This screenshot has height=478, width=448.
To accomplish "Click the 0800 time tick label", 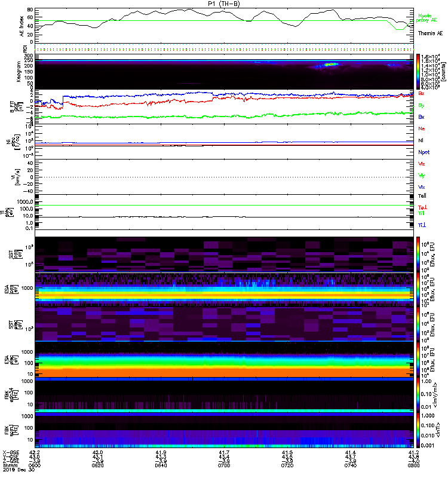I will point(413,465).
